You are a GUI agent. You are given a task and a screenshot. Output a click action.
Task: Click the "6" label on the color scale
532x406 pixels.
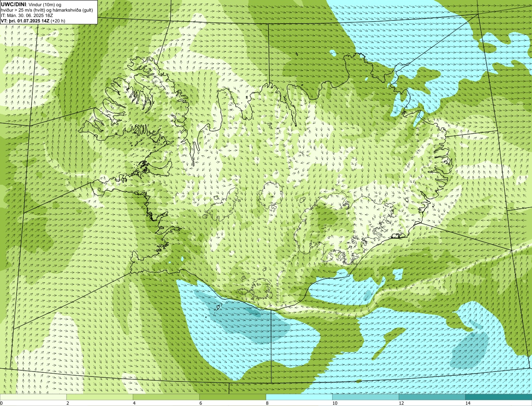200,403
